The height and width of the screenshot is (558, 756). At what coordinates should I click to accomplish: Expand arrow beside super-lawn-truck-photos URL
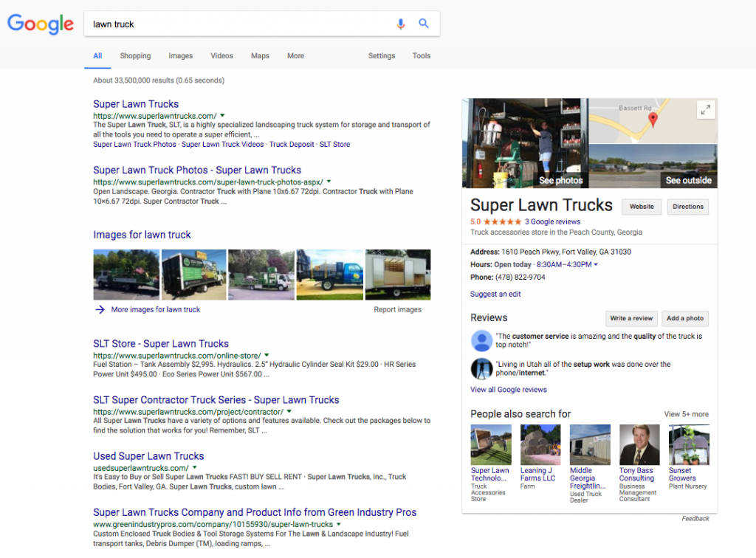click(329, 182)
